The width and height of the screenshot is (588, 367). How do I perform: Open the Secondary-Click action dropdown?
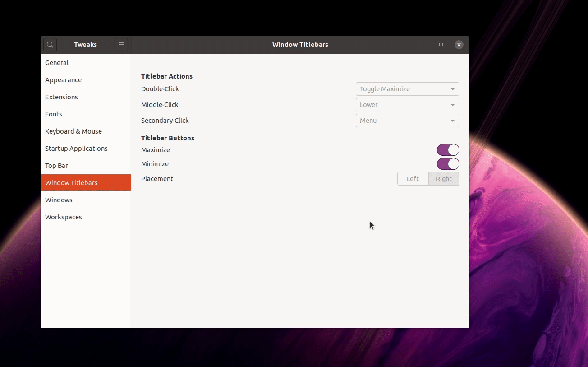point(407,121)
